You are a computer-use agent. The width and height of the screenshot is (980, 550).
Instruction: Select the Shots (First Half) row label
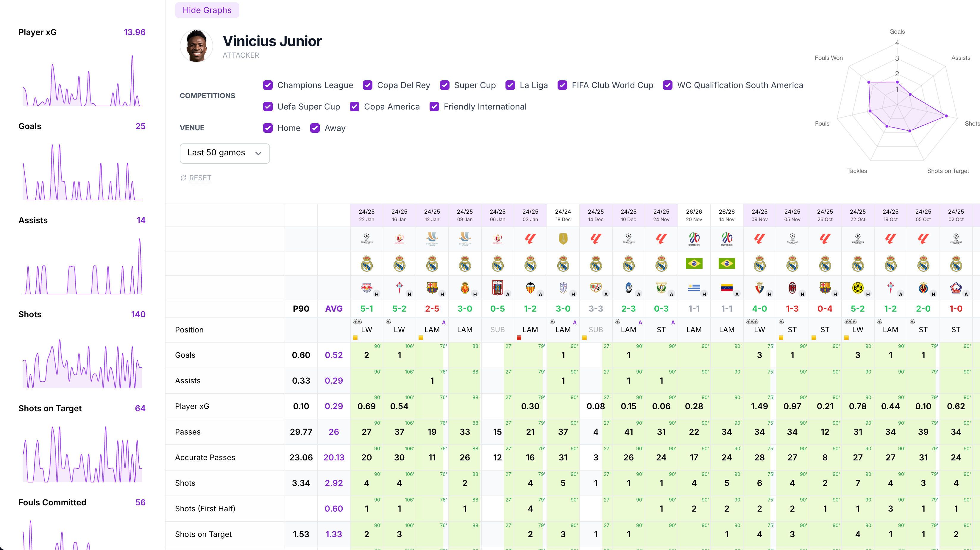click(x=205, y=509)
